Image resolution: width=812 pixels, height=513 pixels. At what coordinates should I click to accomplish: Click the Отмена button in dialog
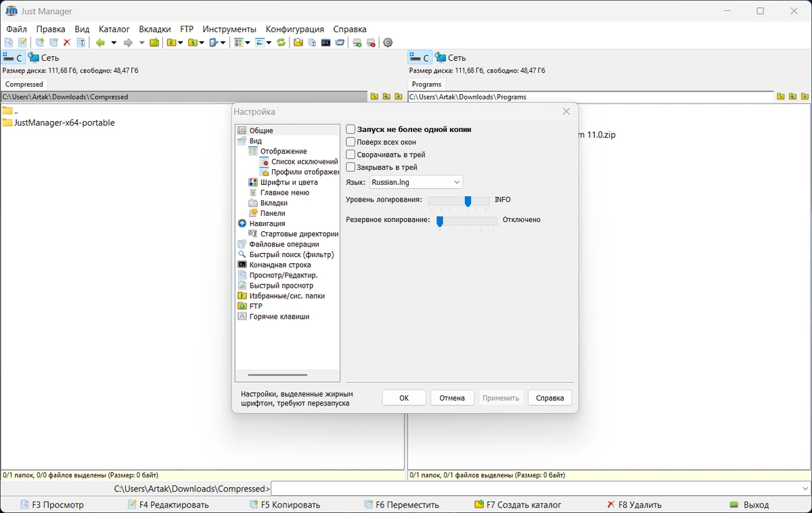452,398
